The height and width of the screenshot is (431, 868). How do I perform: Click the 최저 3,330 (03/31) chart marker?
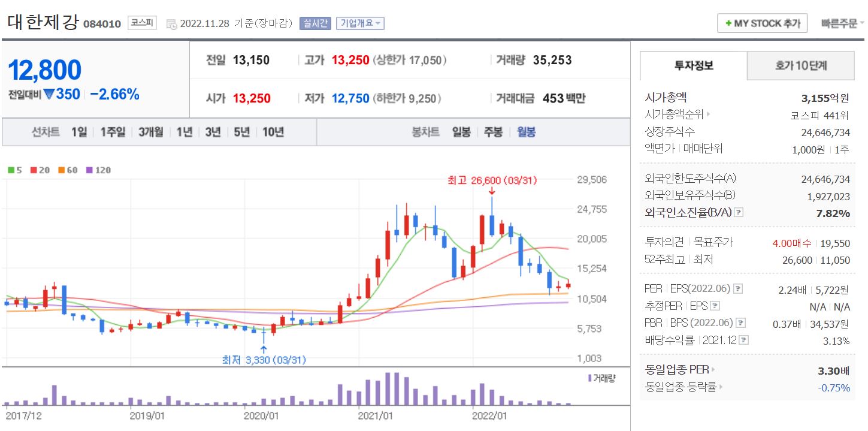point(264,360)
